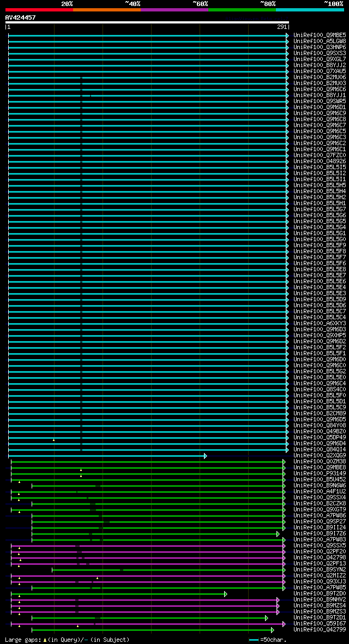This screenshot has width=349, height=644.
Task: Select UniRef100_B5L5I5 label
Action: click(320, 167)
